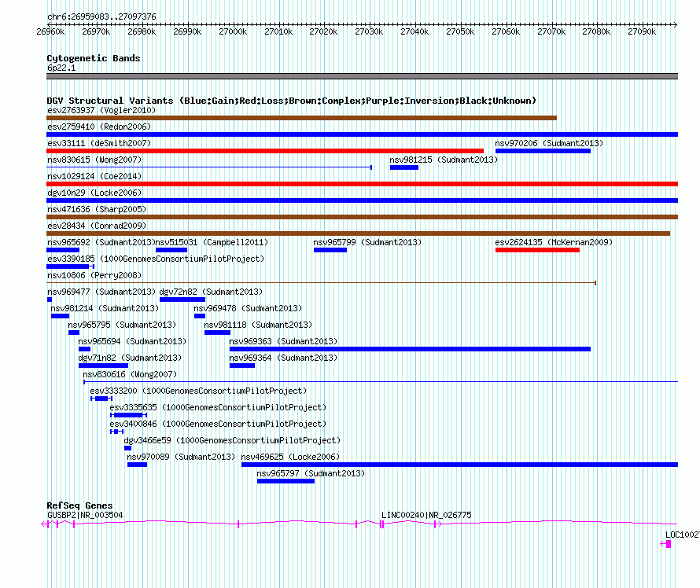Click the esv3333200 variant label
Viewport: 700px width, 588px height.
pos(198,391)
